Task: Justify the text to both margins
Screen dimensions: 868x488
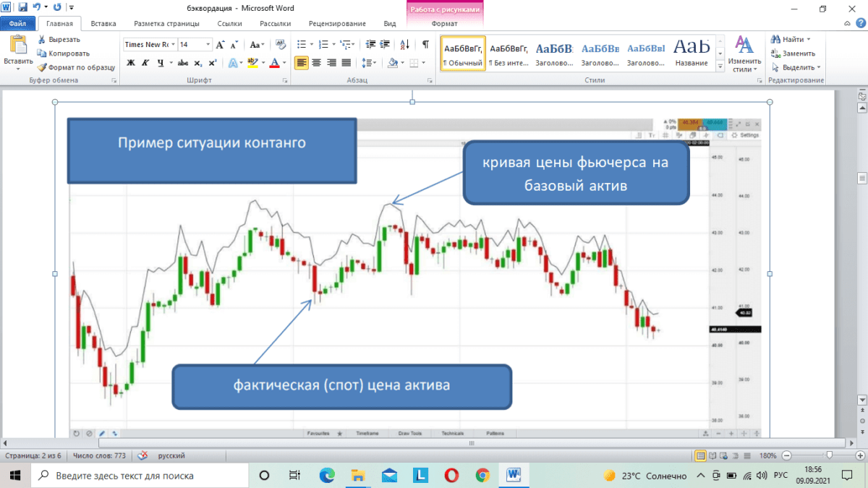Action: pyautogui.click(x=346, y=63)
